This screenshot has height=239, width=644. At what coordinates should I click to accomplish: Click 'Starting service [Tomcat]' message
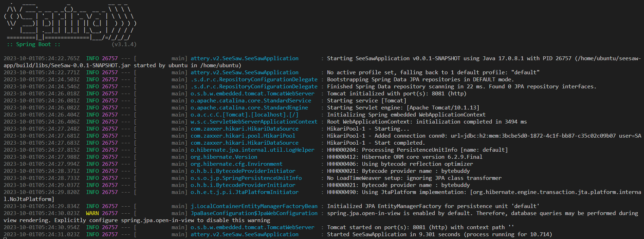[x=367, y=101]
